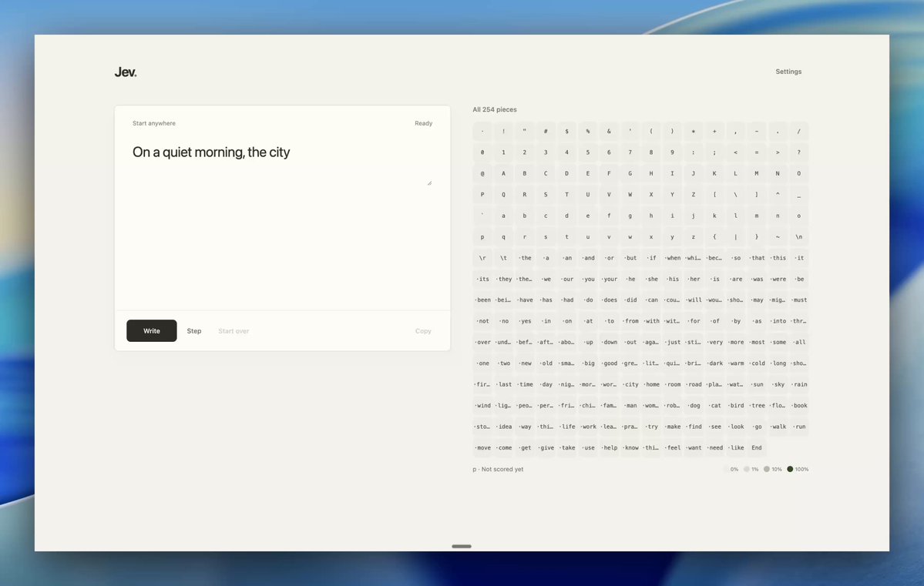
Task: Choose the '$' symbol piece
Action: 567,132
